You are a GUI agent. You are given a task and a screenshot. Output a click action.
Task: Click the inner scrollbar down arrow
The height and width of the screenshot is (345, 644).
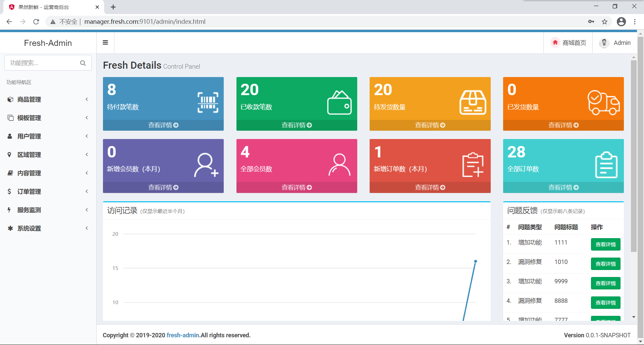click(x=634, y=317)
